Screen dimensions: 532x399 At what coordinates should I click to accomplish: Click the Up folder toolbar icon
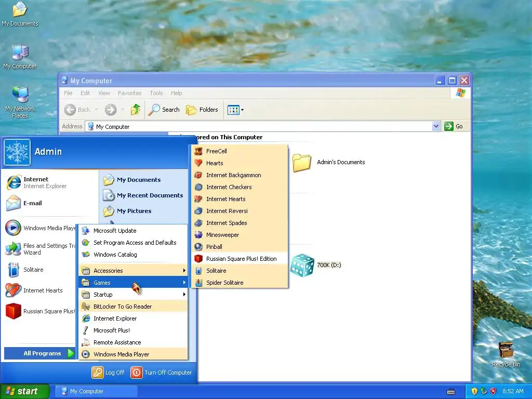click(x=136, y=110)
